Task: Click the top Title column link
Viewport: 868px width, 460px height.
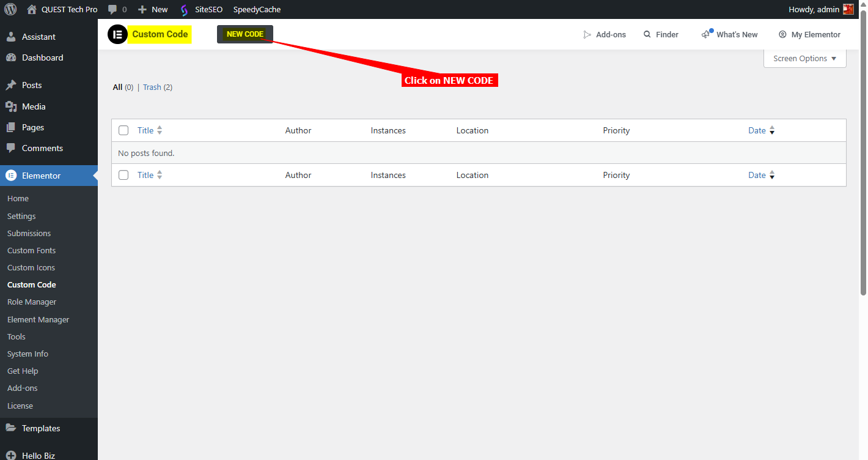Action: tap(145, 130)
